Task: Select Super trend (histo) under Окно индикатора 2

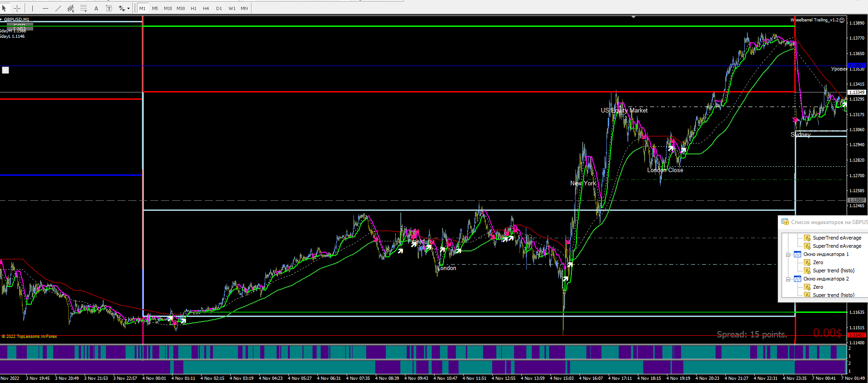Action: pyautogui.click(x=833, y=295)
